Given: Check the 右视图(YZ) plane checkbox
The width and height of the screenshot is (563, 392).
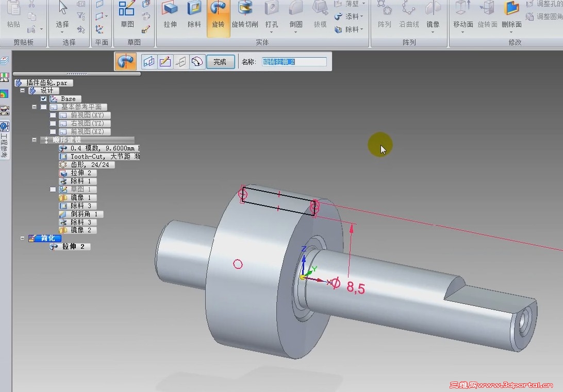Looking at the screenshot, I should [x=53, y=124].
